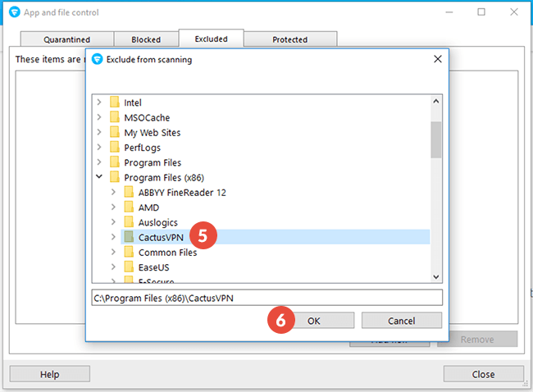Click the AMD folder icon
The image size is (533, 392).
point(129,207)
